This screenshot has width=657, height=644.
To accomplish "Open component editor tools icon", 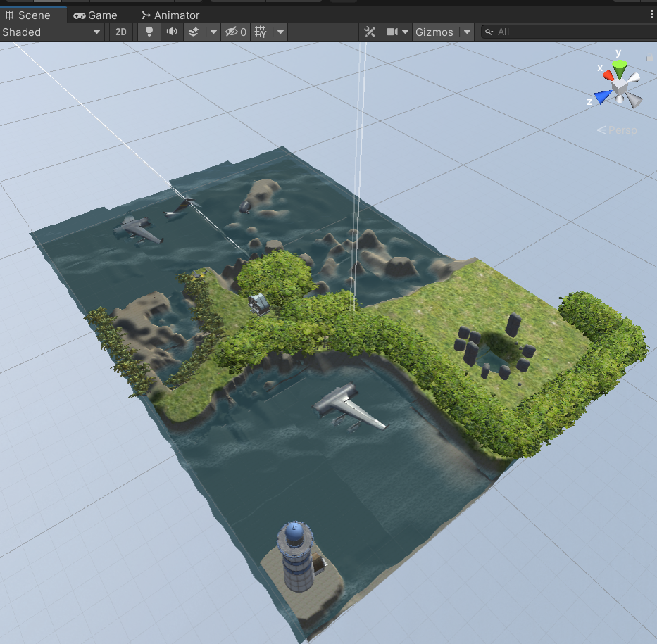I will click(370, 32).
